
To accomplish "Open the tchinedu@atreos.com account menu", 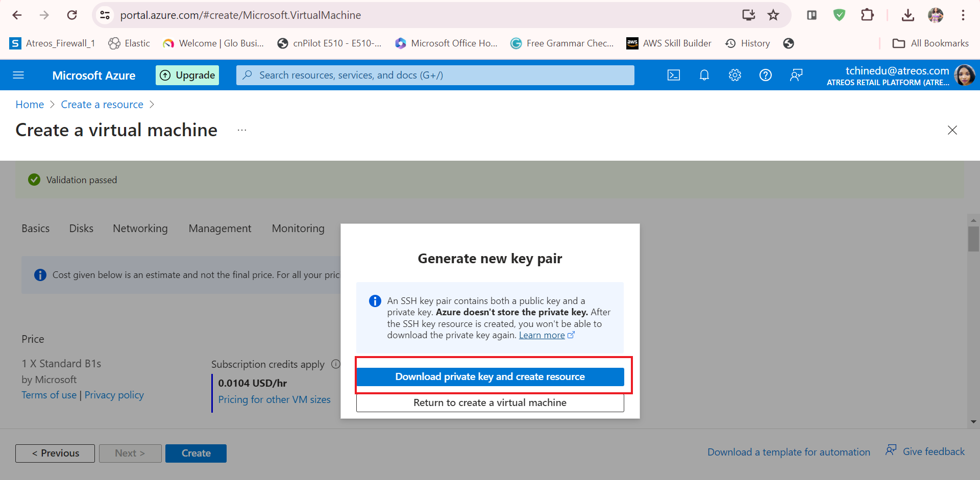I will tap(900, 75).
